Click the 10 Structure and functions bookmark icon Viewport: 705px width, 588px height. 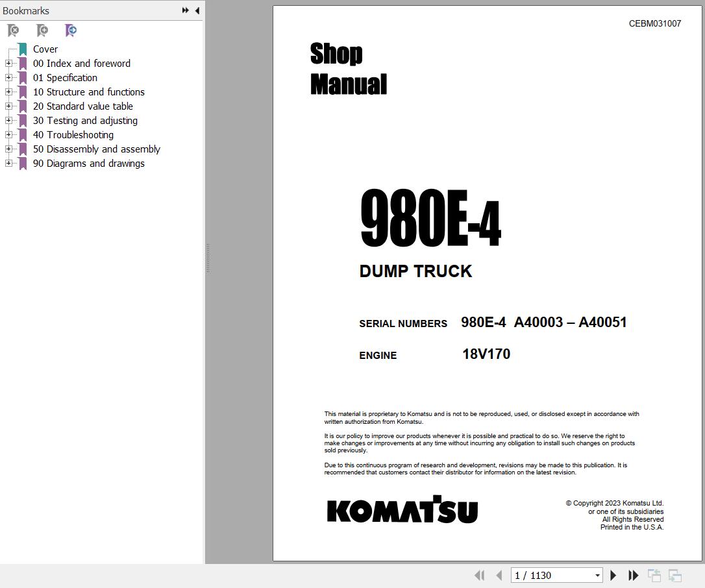(23, 92)
